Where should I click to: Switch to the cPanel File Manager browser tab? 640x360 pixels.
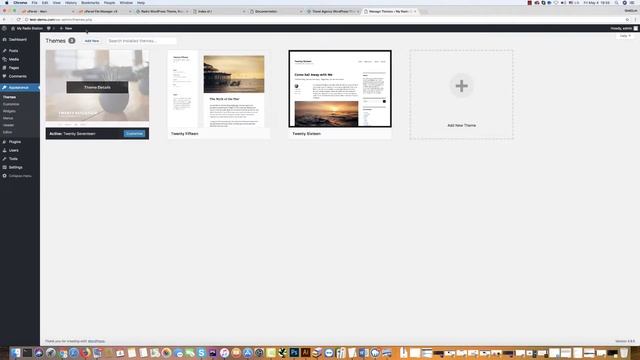click(104, 11)
